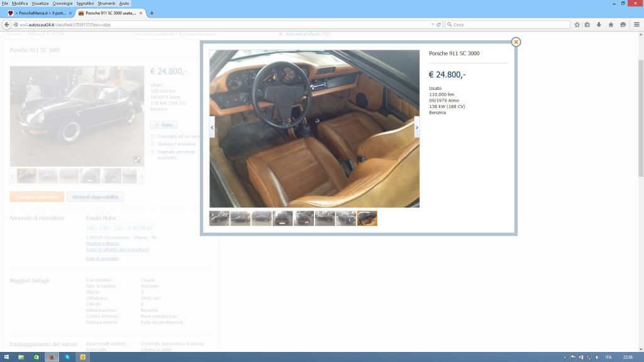Close the photo gallery lightbox
The image size is (644, 362).
click(x=516, y=42)
